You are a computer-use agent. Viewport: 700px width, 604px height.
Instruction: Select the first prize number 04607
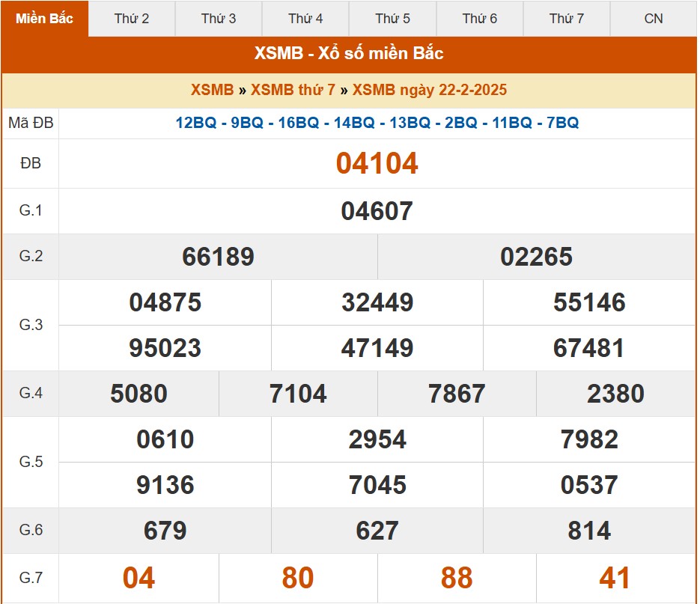377,211
